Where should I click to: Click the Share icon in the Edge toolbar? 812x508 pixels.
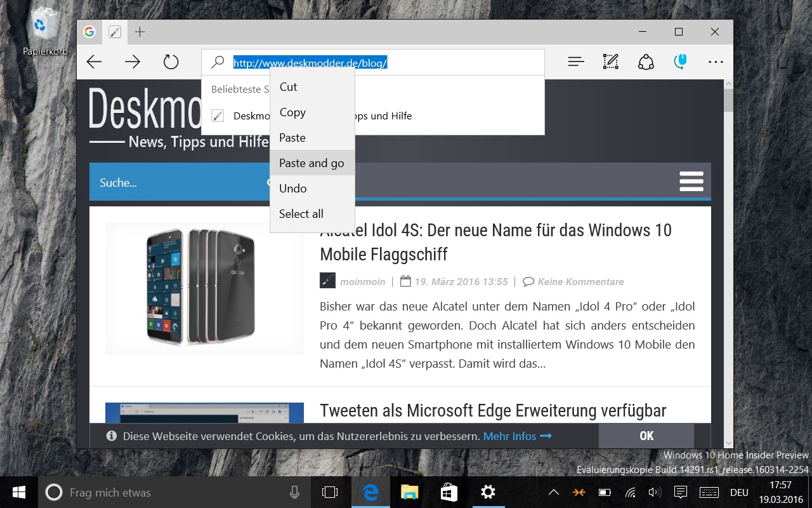646,62
